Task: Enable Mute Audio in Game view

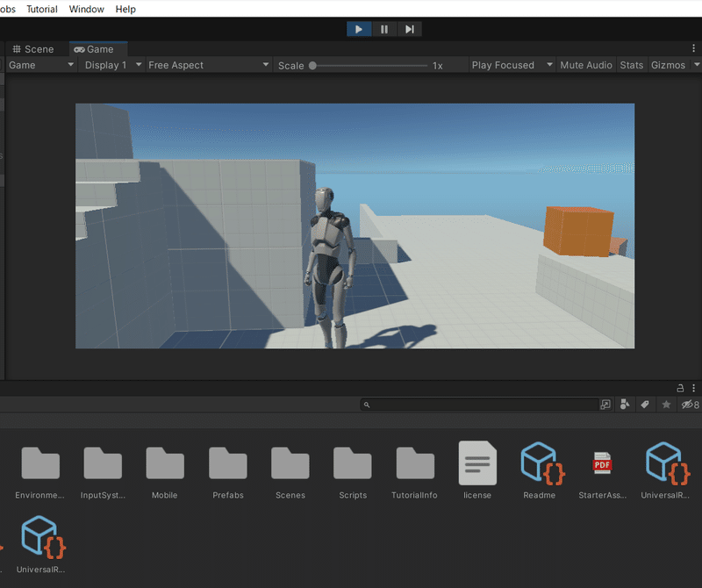Action: tap(585, 64)
